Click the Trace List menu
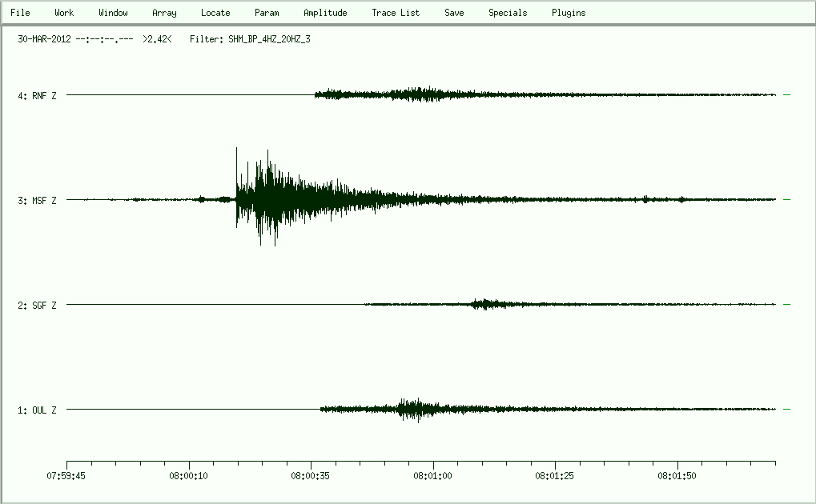Image resolution: width=816 pixels, height=504 pixels. point(396,13)
